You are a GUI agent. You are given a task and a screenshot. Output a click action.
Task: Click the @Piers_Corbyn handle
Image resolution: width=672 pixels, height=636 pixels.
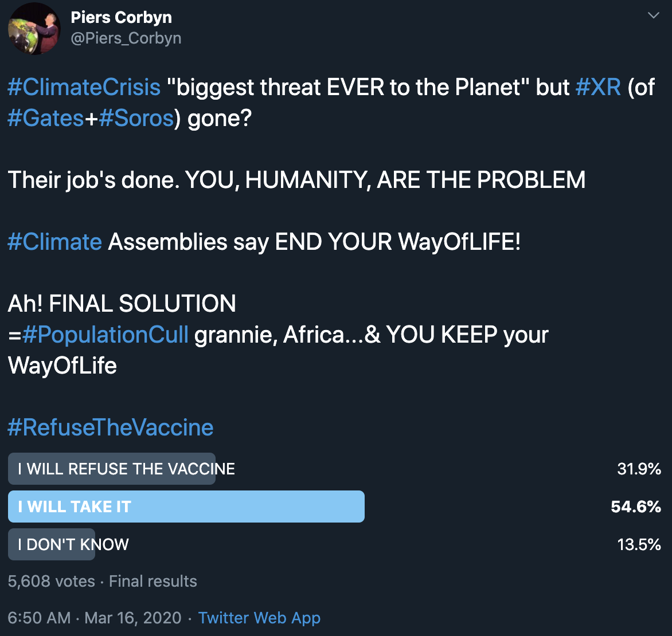point(126,38)
